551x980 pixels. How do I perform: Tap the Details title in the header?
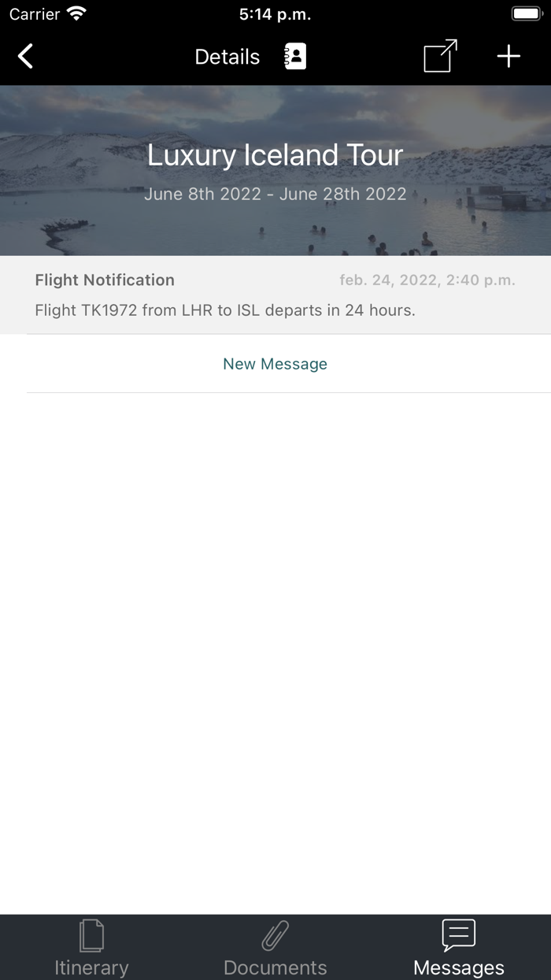pos(227,56)
